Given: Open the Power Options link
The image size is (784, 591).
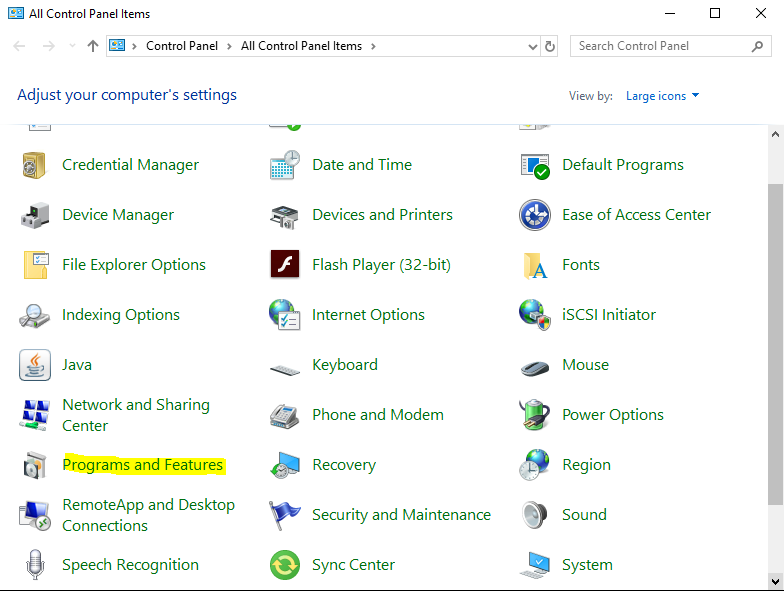Looking at the screenshot, I should [613, 415].
